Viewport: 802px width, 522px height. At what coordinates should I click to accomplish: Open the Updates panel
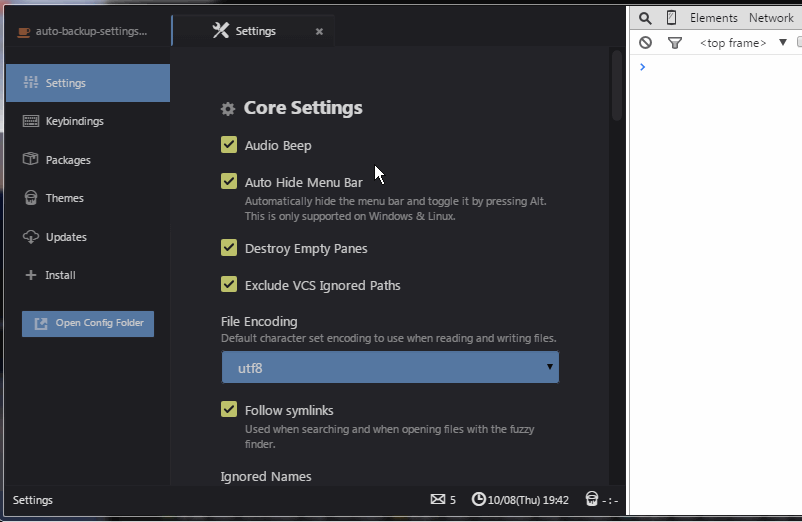(x=88, y=237)
